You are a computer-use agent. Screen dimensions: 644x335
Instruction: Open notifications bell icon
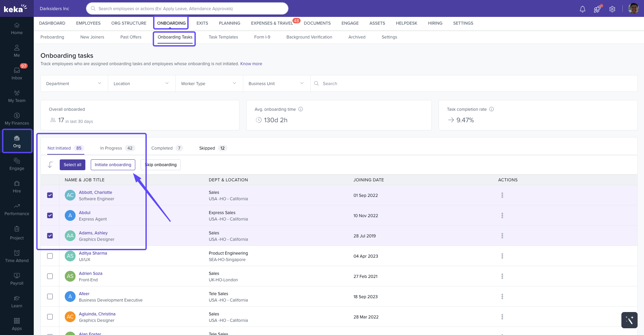pyautogui.click(x=582, y=9)
